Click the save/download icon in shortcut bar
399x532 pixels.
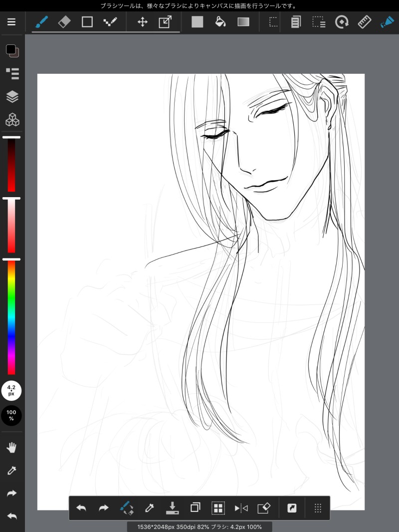pyautogui.click(x=172, y=508)
